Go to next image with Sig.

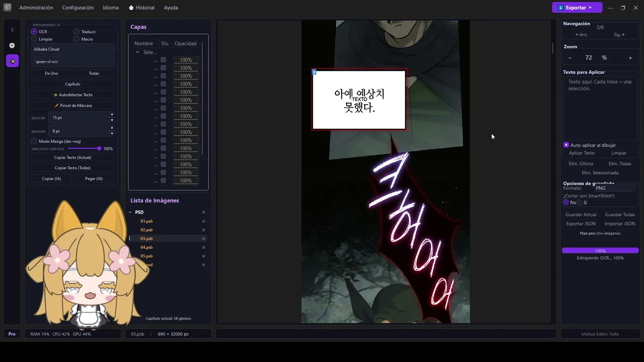(x=619, y=35)
